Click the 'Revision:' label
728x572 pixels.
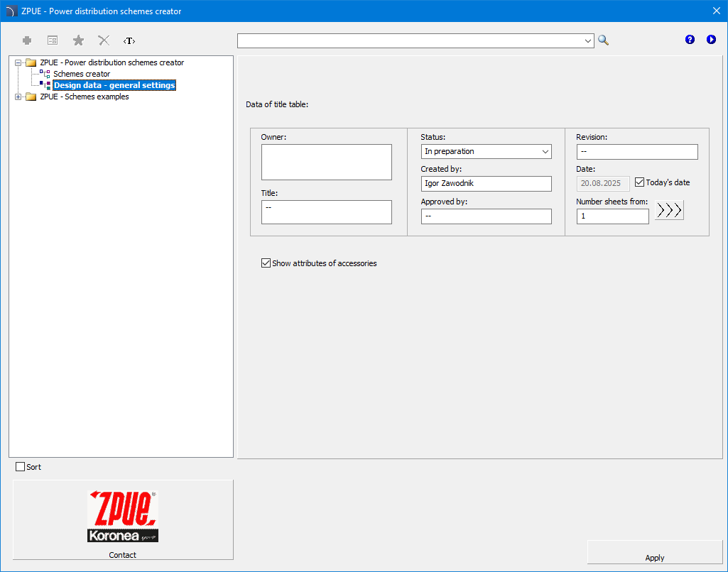tap(592, 137)
